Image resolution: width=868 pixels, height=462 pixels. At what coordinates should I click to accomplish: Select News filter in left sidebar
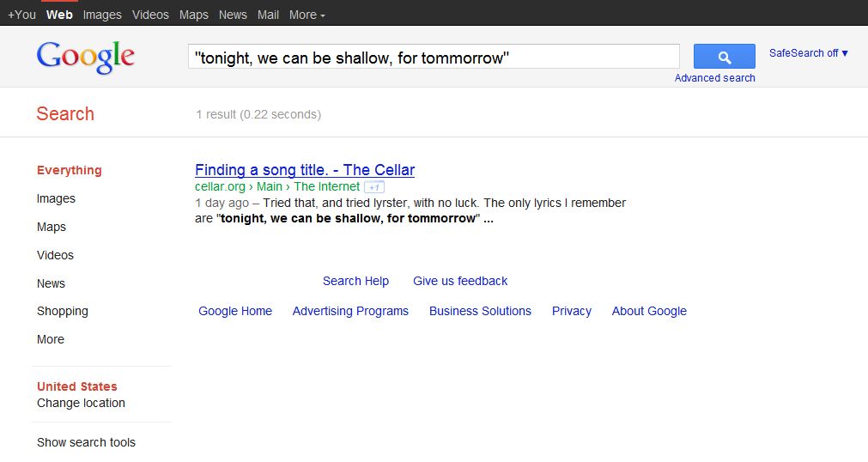click(51, 283)
